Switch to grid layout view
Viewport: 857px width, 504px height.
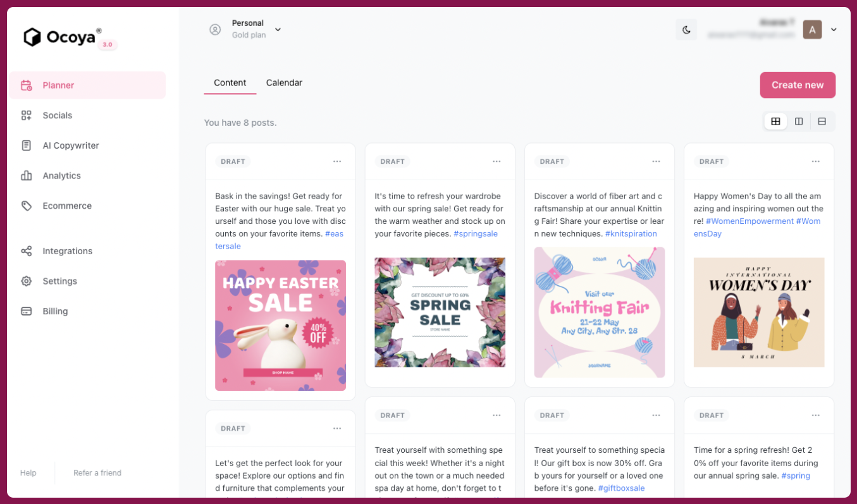775,121
